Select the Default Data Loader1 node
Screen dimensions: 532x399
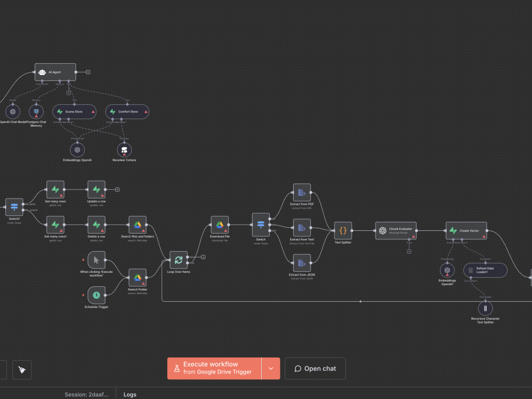tap(486, 270)
